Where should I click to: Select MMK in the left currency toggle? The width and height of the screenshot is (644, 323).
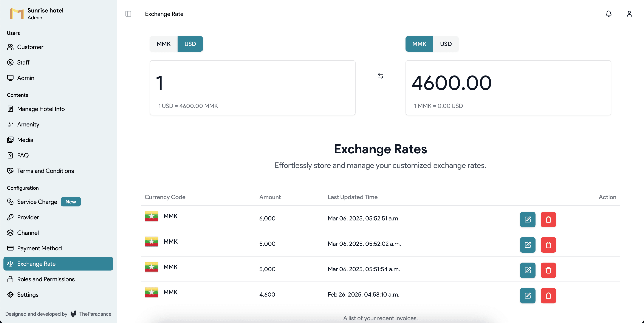coord(164,44)
